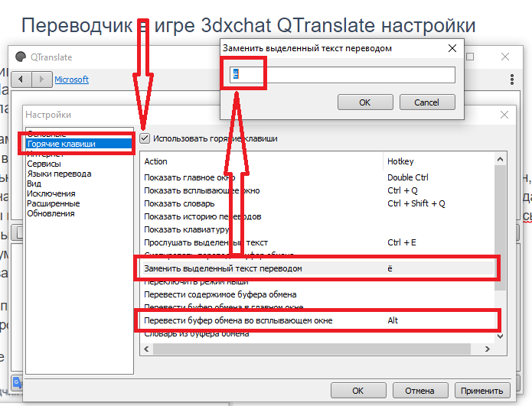Click the forward navigation arrow button
Image resolution: width=532 pixels, height=406 pixels.
coord(41,80)
